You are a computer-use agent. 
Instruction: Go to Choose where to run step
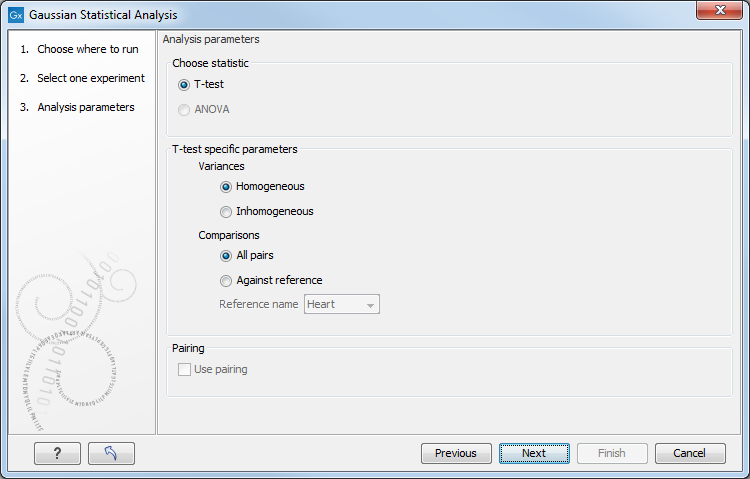click(x=88, y=49)
